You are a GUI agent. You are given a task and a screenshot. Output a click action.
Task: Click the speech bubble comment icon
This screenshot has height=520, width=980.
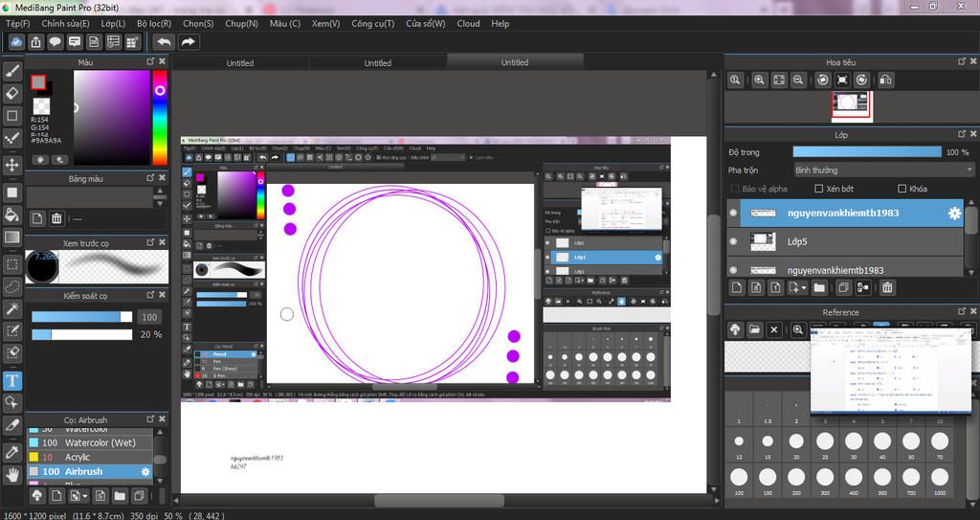(55, 42)
